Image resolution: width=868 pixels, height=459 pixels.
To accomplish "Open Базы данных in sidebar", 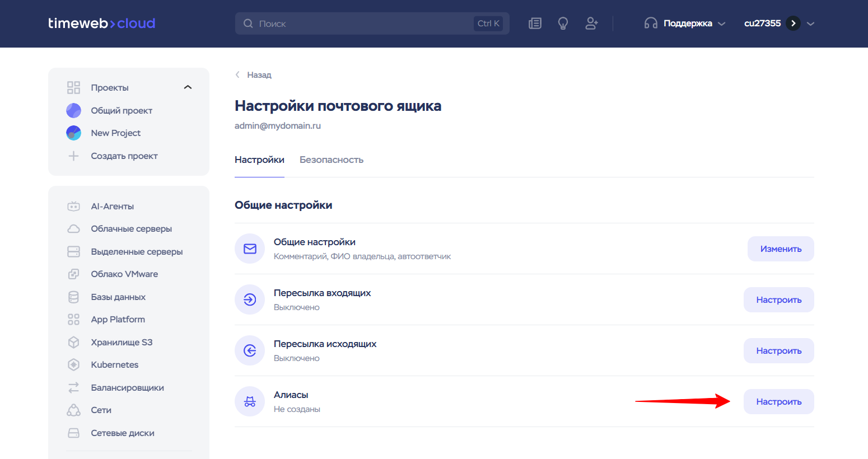I will pos(118,297).
